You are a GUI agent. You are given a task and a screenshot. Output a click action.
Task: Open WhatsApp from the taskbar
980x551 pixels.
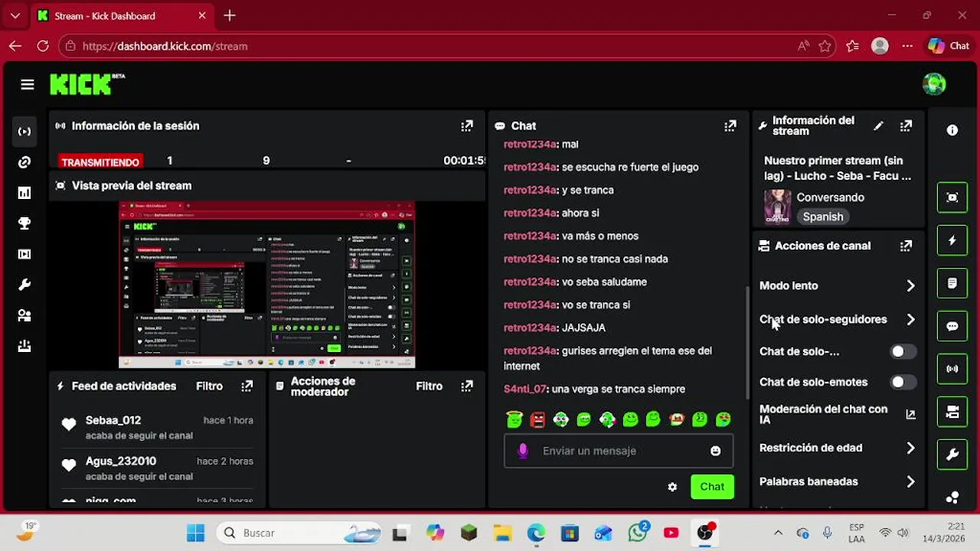[x=638, y=533]
